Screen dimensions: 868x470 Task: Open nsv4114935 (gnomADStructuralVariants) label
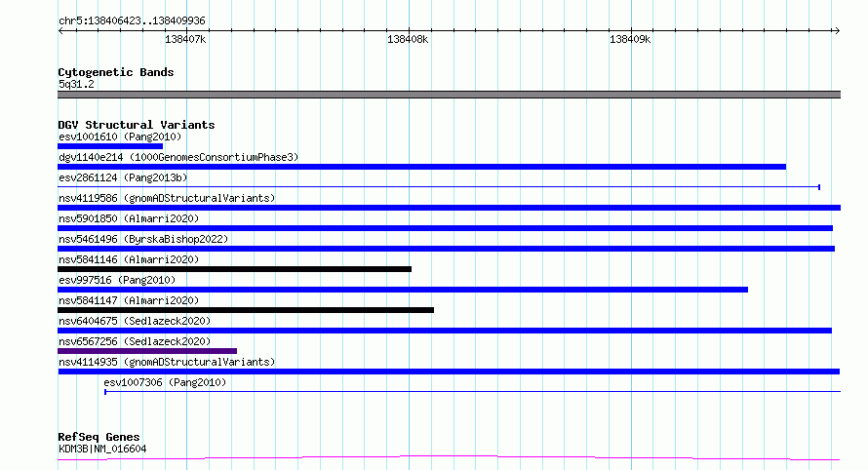167,362
